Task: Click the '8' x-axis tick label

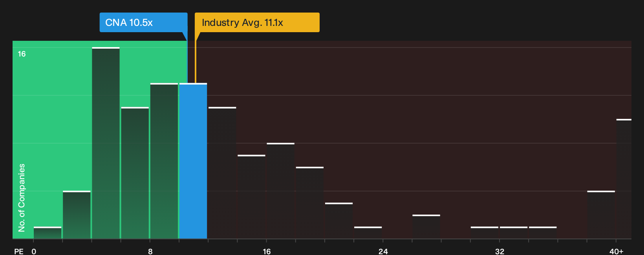Action: [x=150, y=251]
